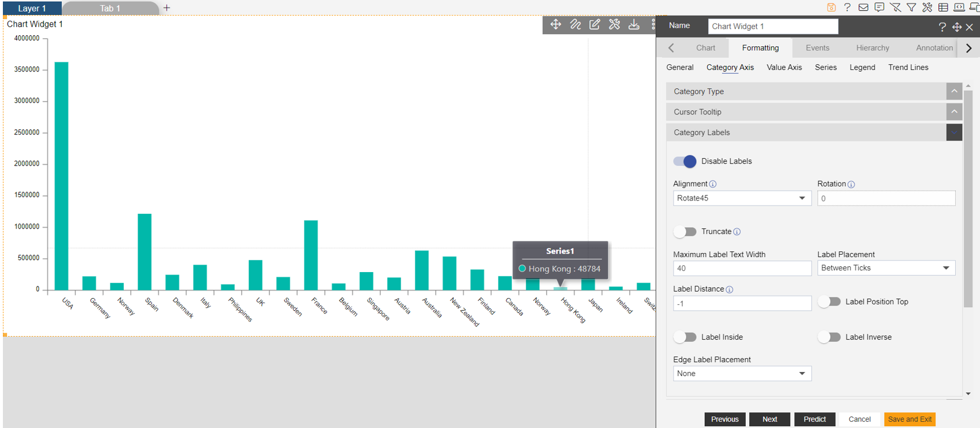Select the General sub-tab
The width and height of the screenshot is (980, 428).
pos(680,68)
